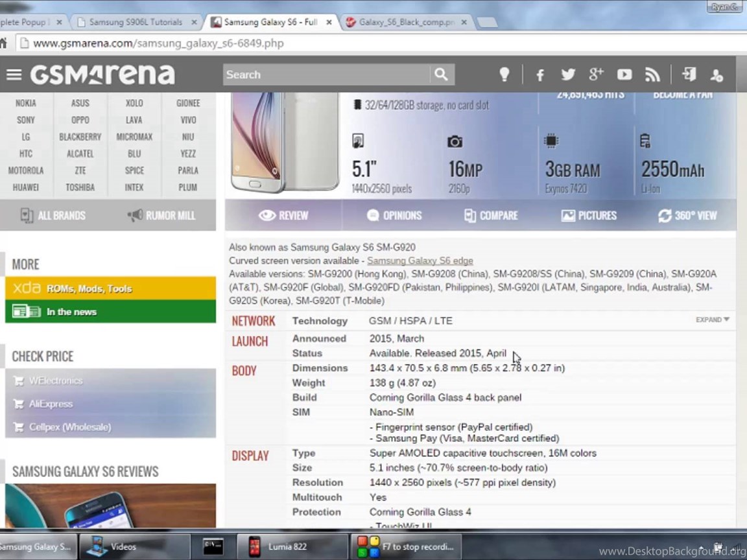The height and width of the screenshot is (560, 747).
Task: Select the Sony brand link
Action: coord(26,120)
